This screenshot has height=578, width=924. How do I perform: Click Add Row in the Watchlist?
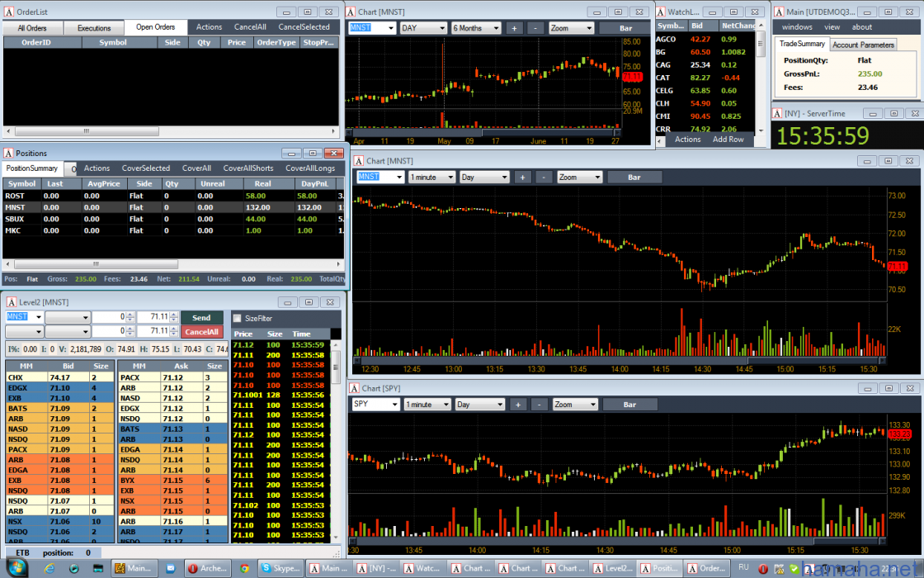[728, 140]
